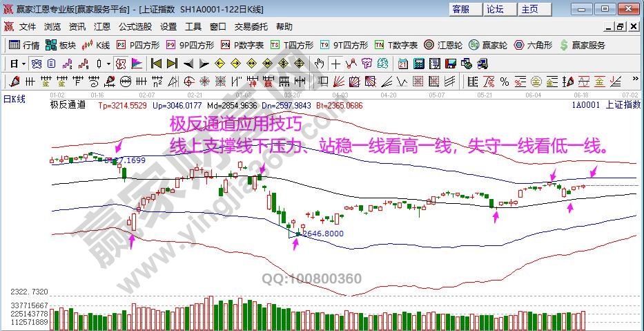Expand the 日 period dropdown arrow
This screenshot has height=331, width=644.
pos(23,64)
